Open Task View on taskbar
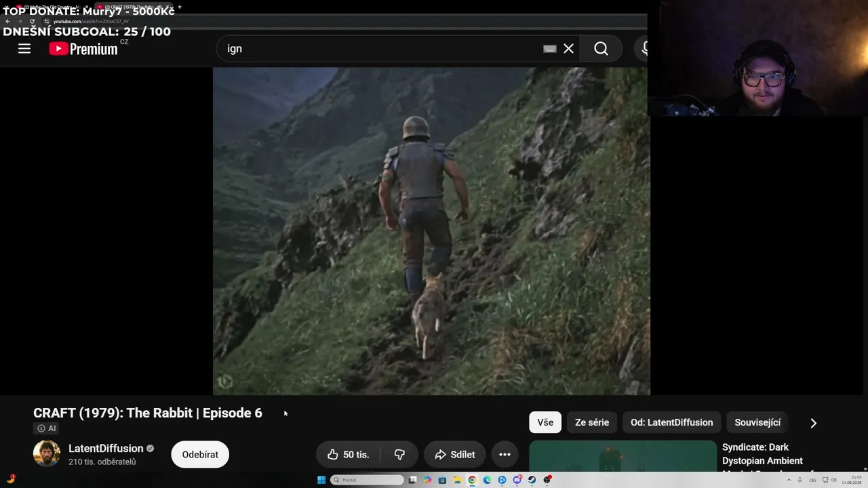The width and height of the screenshot is (868, 488). pyautogui.click(x=412, y=480)
